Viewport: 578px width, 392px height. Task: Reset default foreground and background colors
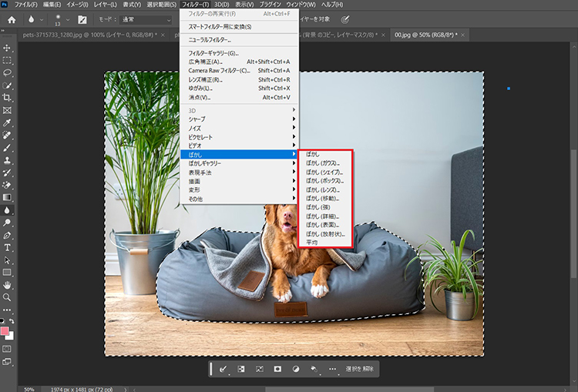(x=2, y=322)
